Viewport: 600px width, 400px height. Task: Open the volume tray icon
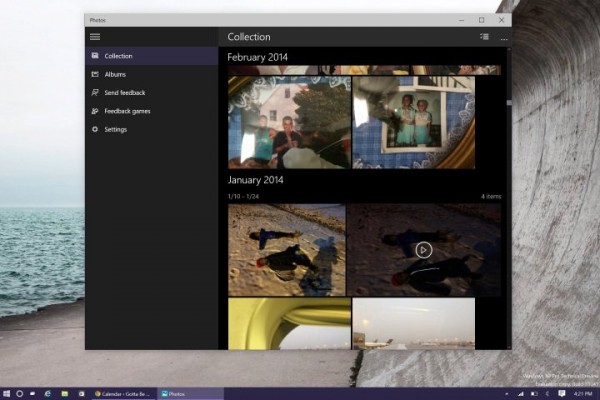pos(548,393)
